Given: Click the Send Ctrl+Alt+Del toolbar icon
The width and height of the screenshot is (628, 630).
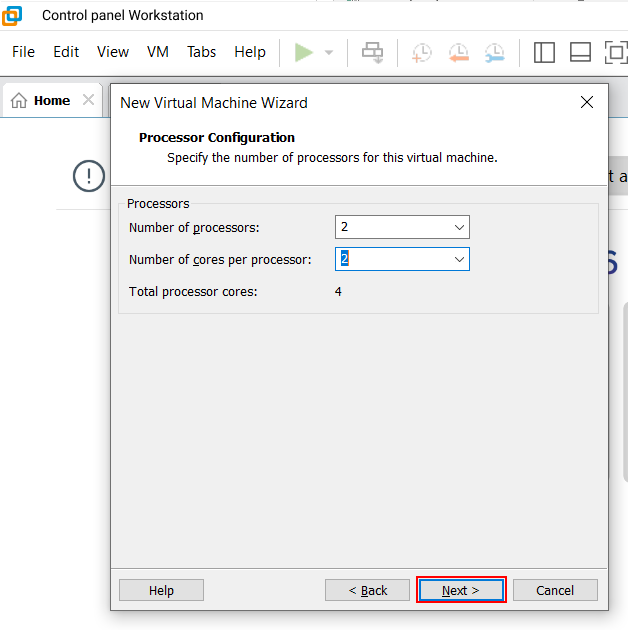Looking at the screenshot, I should tap(373, 53).
